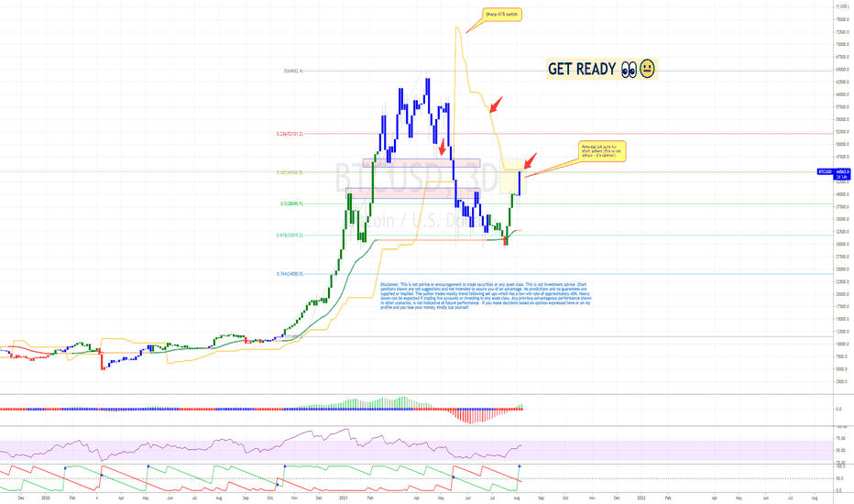854x504 pixels.
Task: Click the 70000.0 price axis label
Action: pos(842,44)
